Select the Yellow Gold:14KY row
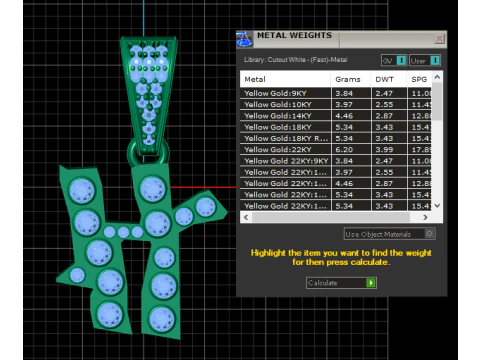Screen dimensions: 480x360 (x=336, y=116)
